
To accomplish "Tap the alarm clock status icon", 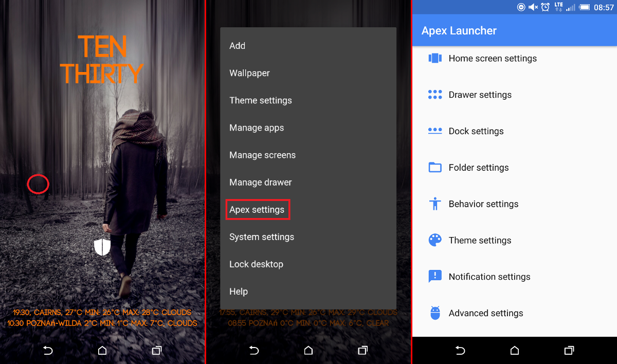I will click(x=546, y=7).
